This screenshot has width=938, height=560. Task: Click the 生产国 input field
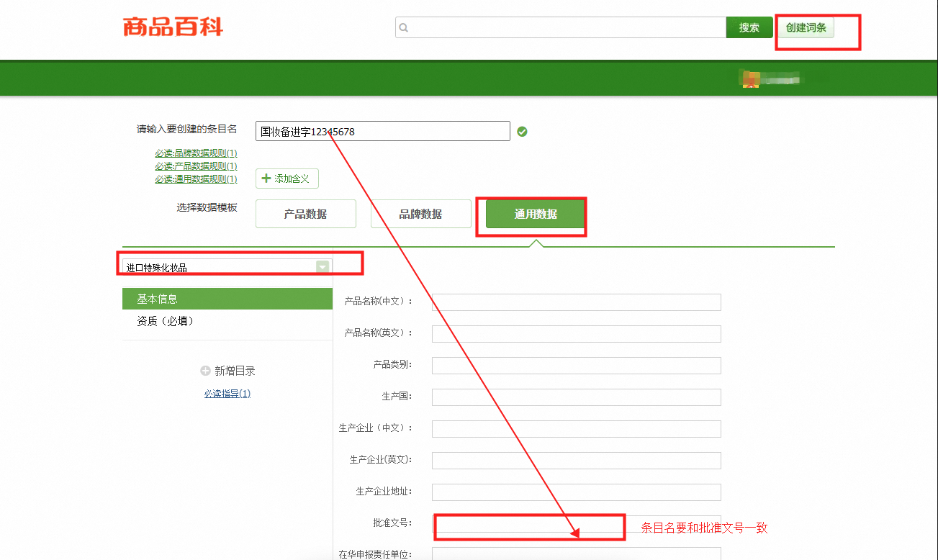[577, 397]
